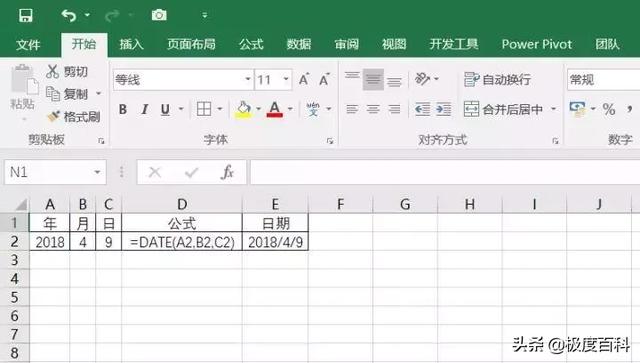Viewport: 640px width, 363px height.
Task: Open the font name 等线 dropdown
Action: [247, 79]
